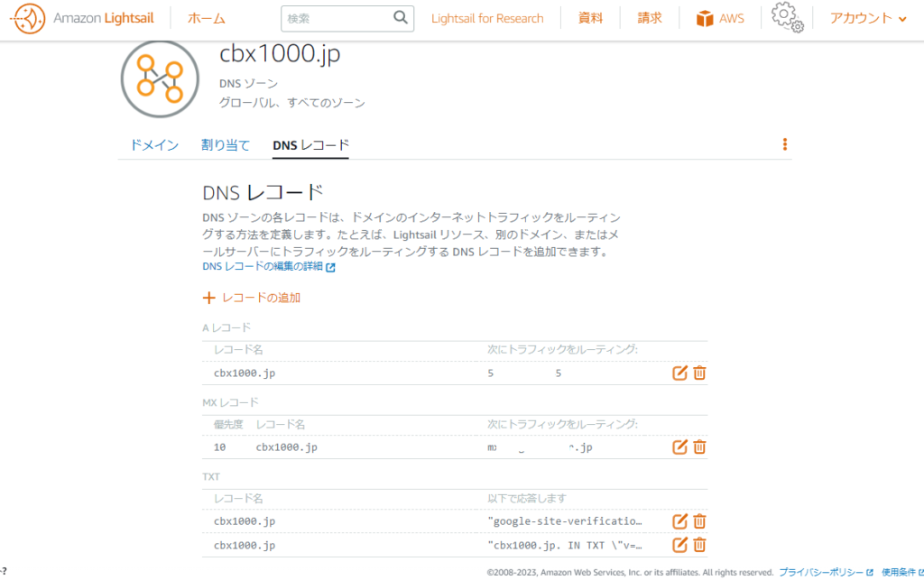The height and width of the screenshot is (580, 924).
Task: Open the 使用条件 link in footer
Action: tap(899, 573)
